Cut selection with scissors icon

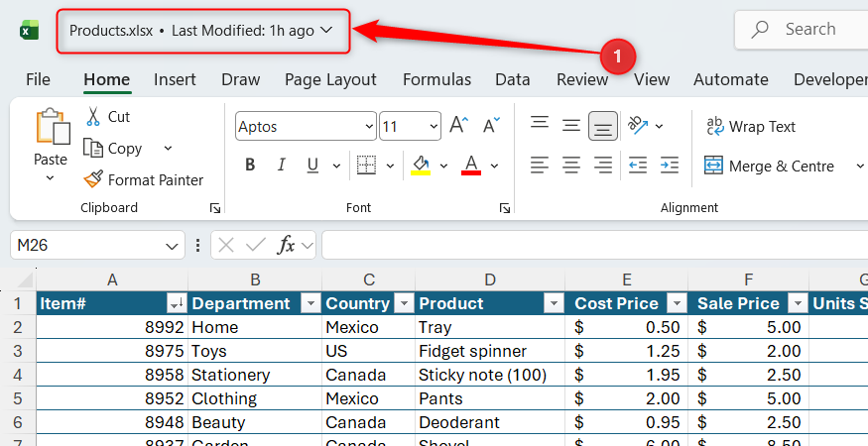[x=93, y=117]
